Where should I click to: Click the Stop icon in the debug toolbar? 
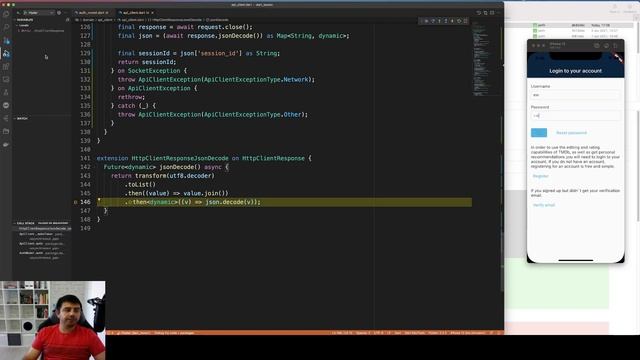pyautogui.click(x=465, y=21)
